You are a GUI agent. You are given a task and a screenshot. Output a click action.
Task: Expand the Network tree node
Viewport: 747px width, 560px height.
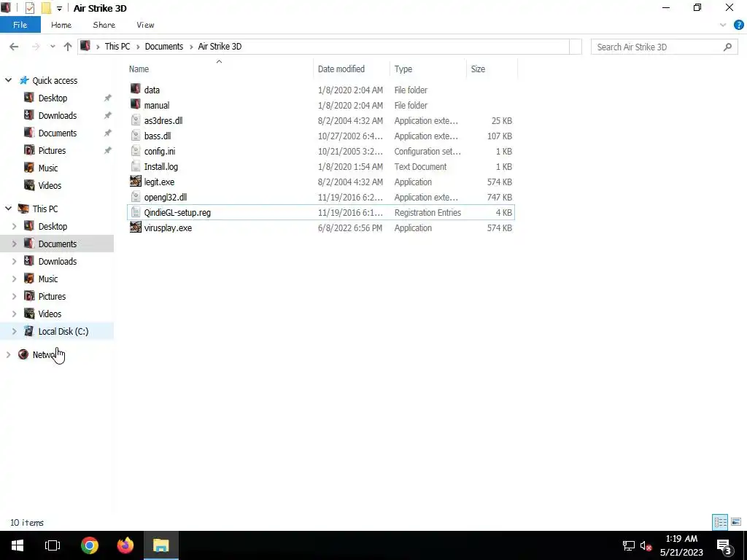[x=8, y=354]
